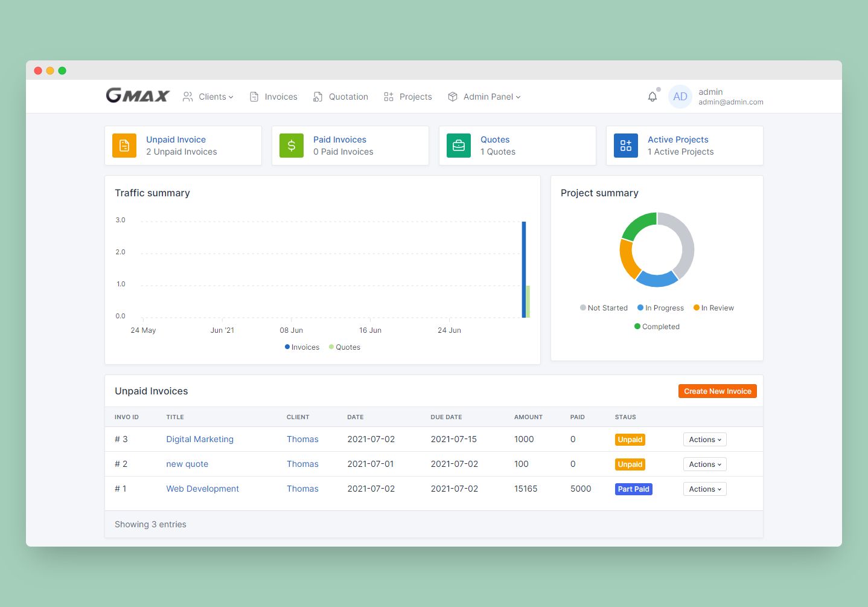
Task: Click the AD user avatar
Action: 680,97
